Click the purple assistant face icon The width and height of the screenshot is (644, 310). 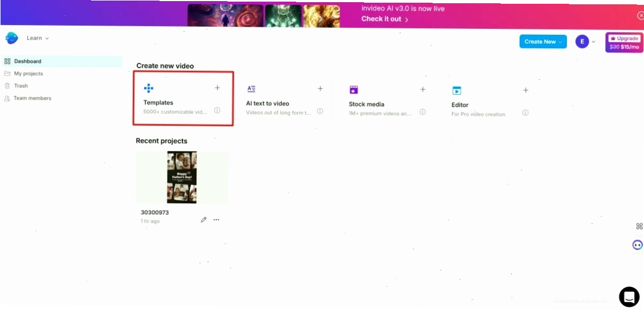637,245
